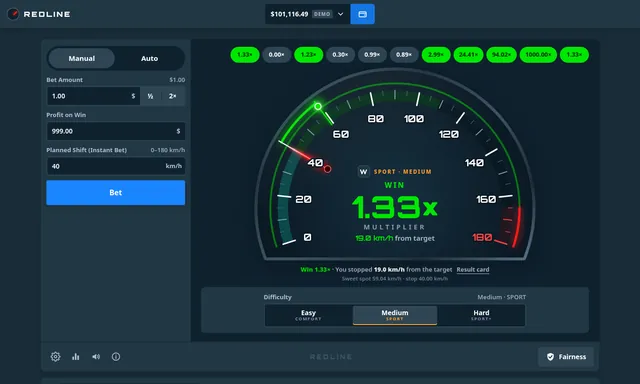Select the Medium sport difficulty

395,315
